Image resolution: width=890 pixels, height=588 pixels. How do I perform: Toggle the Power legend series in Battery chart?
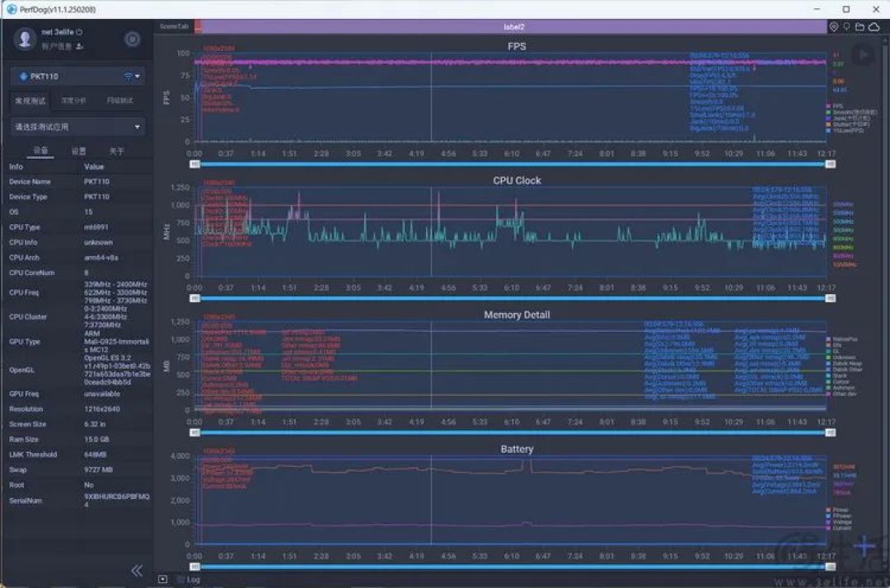tap(838, 510)
